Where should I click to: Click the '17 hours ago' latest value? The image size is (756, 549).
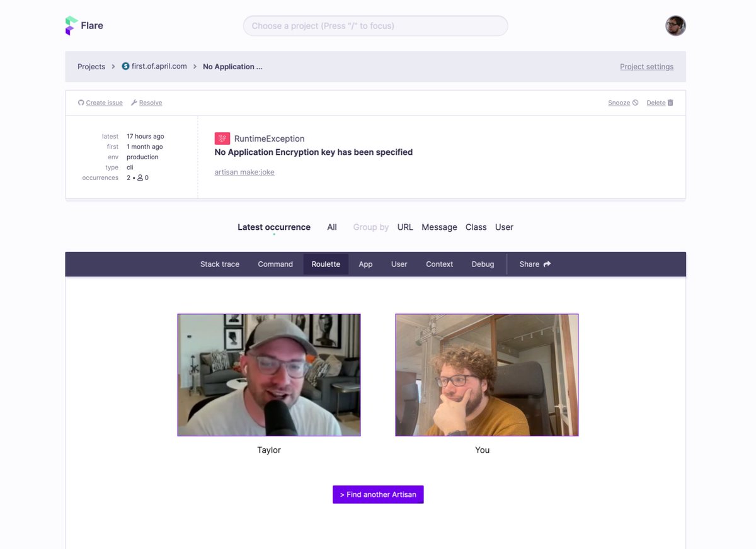point(146,136)
